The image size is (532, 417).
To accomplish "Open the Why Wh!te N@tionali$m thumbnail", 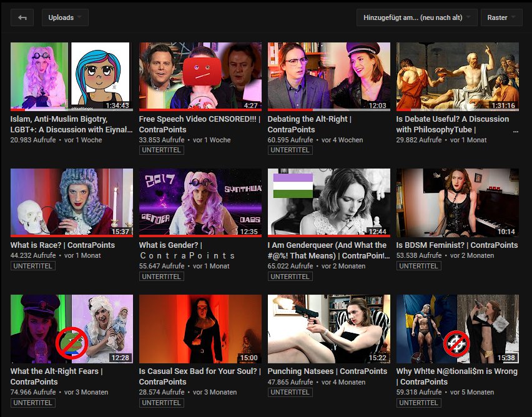I will 457,329.
